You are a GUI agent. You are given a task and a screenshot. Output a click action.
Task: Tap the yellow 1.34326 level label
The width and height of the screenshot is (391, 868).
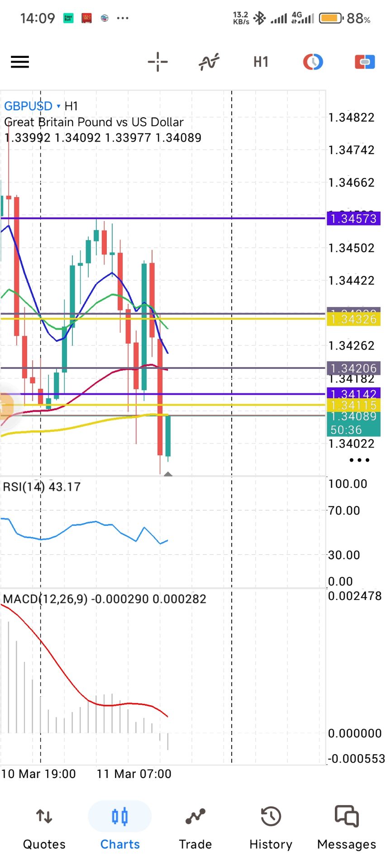click(353, 320)
